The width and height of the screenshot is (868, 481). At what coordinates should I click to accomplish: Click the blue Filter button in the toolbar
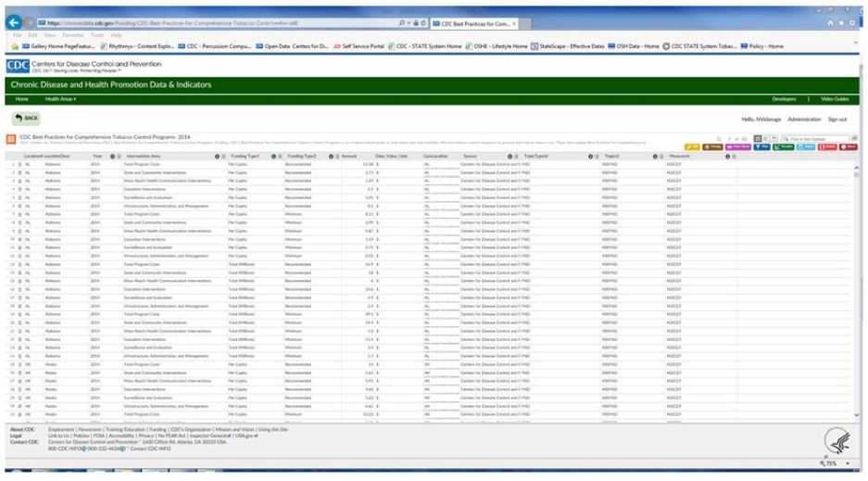tap(761, 146)
